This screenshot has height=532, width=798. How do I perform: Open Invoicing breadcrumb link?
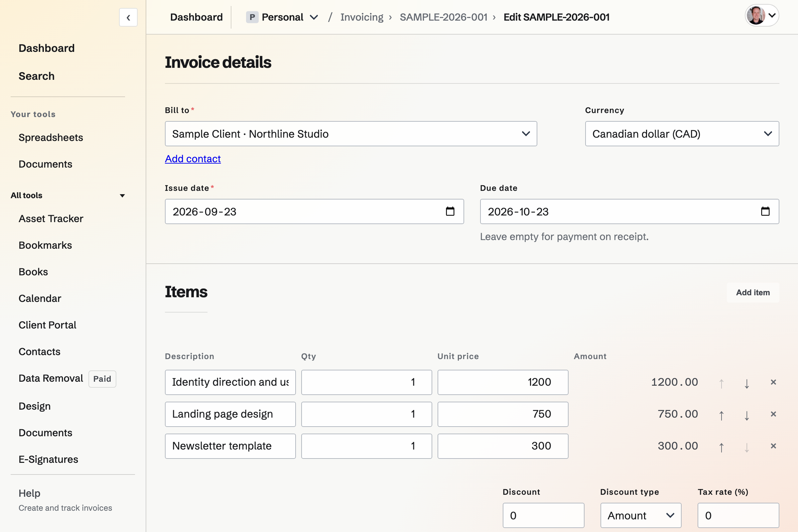[x=362, y=17]
